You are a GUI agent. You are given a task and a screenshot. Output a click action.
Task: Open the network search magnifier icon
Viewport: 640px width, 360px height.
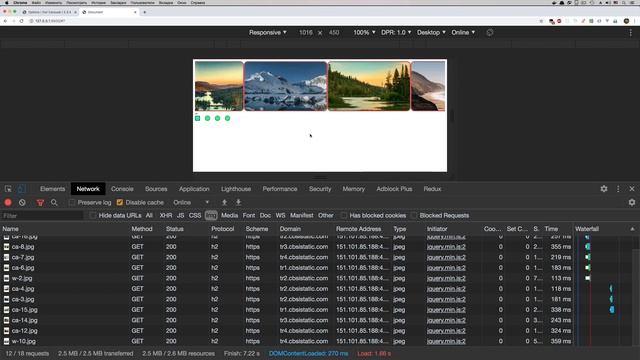click(x=54, y=202)
